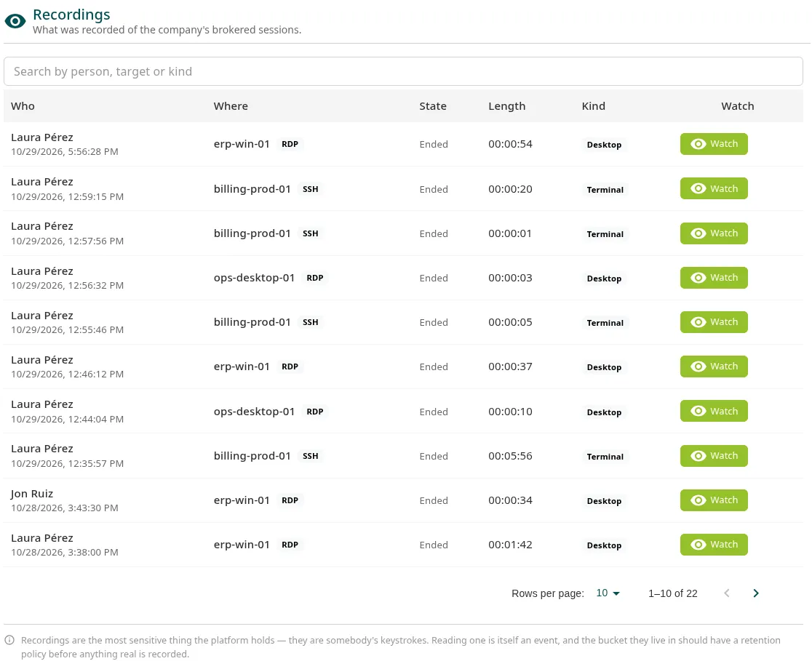The width and height of the screenshot is (812, 661).
Task: Click the Terminal badge on the 12:35:57 PM row
Action: click(x=605, y=457)
